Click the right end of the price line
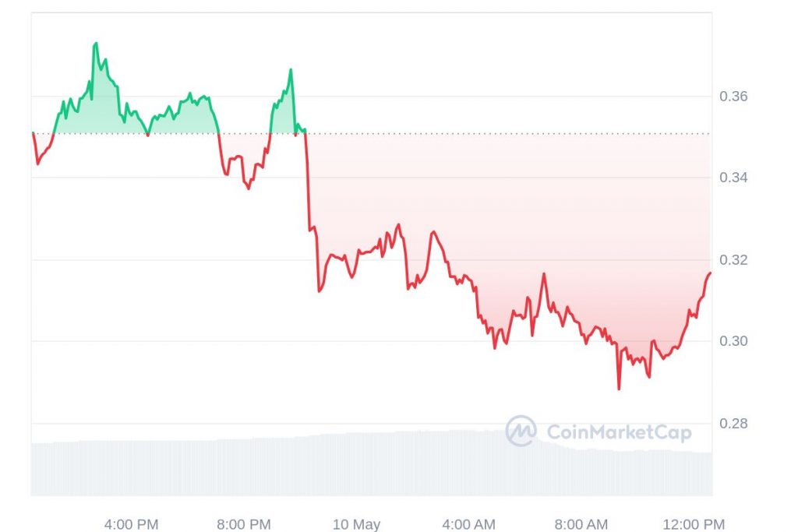This screenshot has height=532, width=798. [710, 273]
